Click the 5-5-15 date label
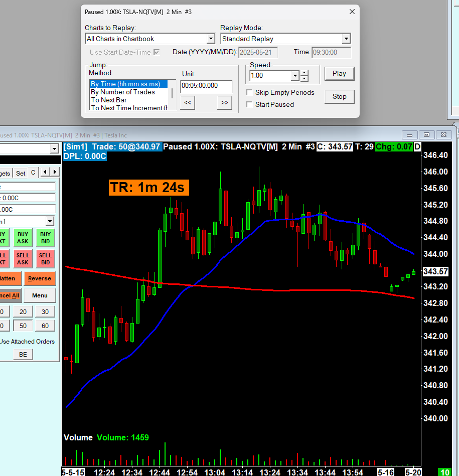 click(73, 472)
